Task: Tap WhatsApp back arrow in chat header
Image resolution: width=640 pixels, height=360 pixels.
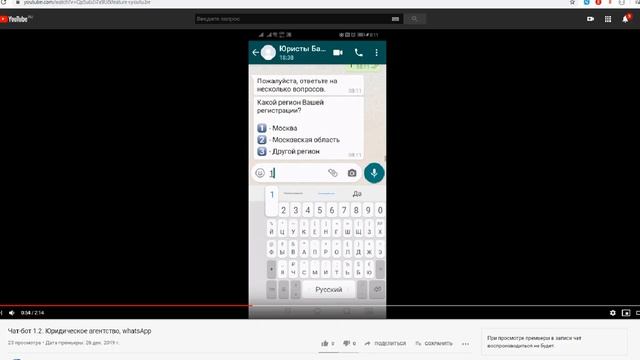Action: tap(256, 52)
